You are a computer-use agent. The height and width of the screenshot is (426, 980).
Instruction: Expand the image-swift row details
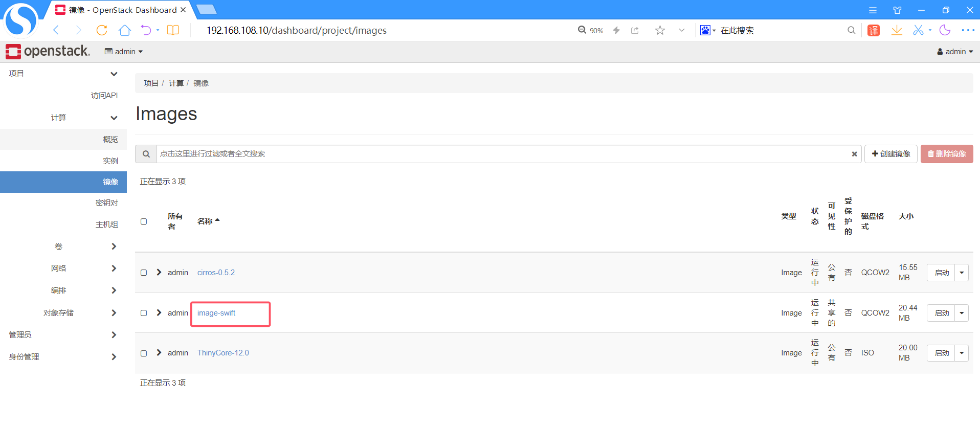[159, 312]
